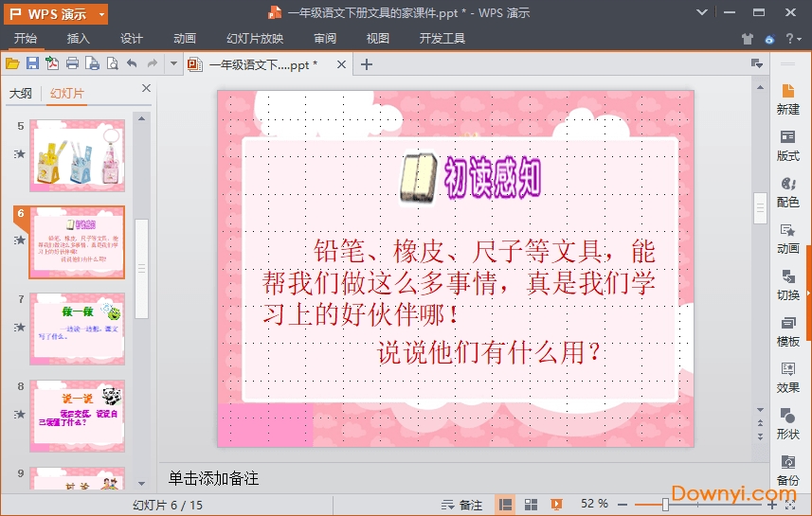This screenshot has width=812, height=516.
Task: Start slideshow from status bar play button
Action: point(558,505)
